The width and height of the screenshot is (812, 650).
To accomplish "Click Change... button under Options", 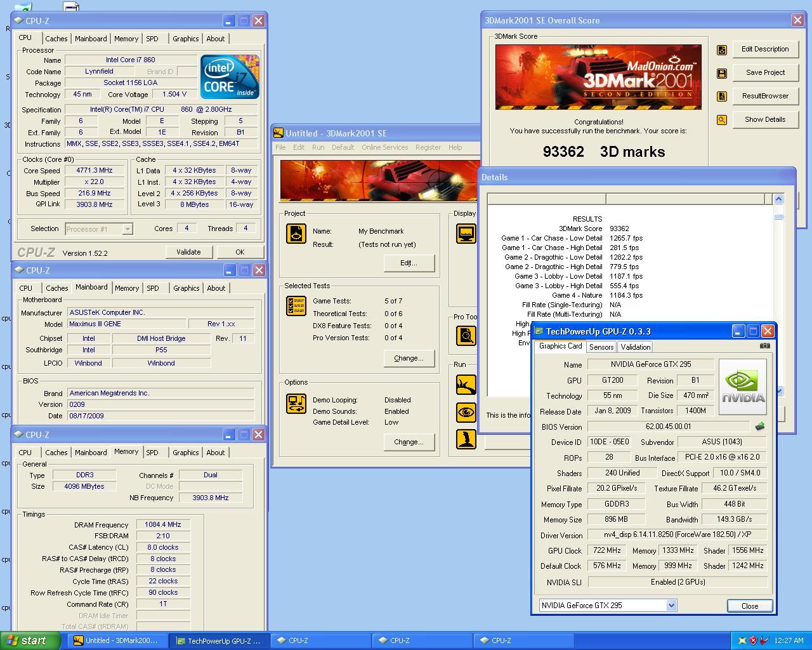I will click(x=409, y=442).
